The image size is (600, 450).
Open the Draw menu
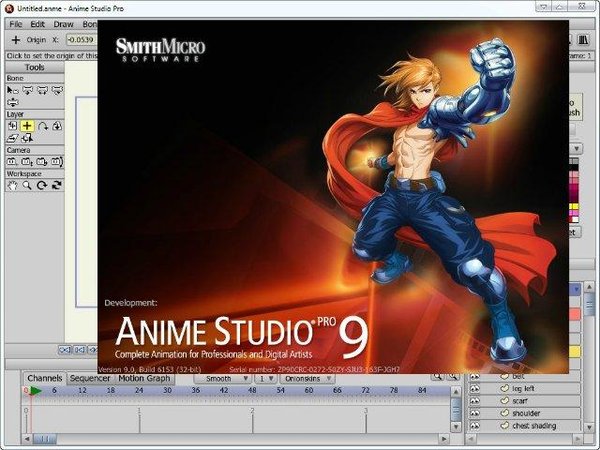click(x=63, y=24)
